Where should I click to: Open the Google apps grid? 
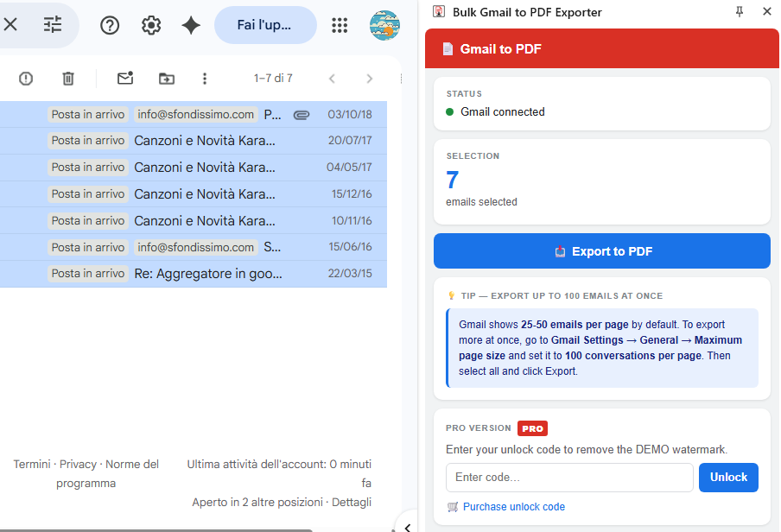[x=340, y=25]
